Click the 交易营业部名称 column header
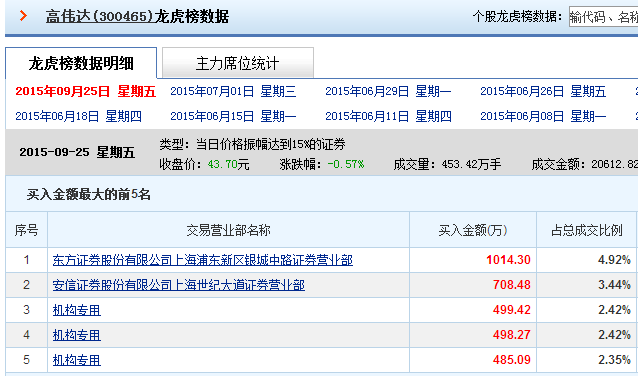 coord(228,230)
